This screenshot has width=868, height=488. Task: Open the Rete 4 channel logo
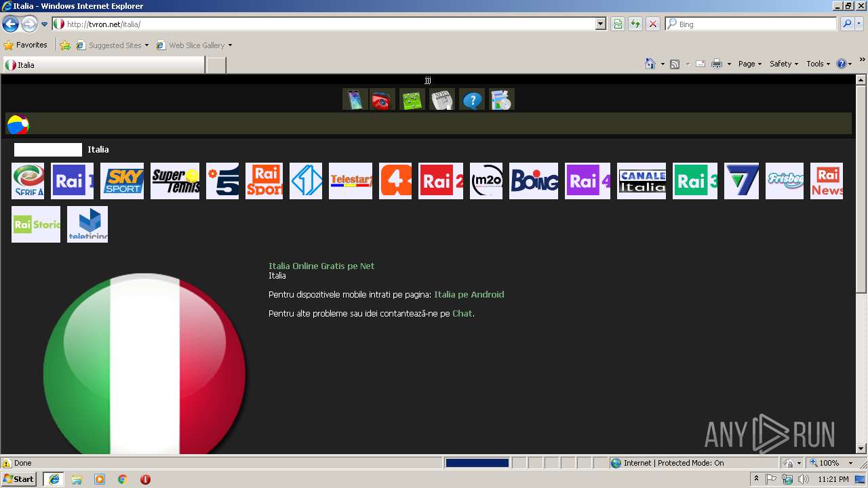(x=395, y=181)
